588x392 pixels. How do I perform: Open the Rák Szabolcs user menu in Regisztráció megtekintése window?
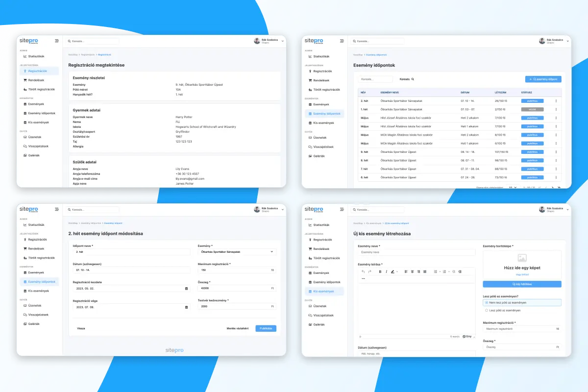pyautogui.click(x=269, y=41)
